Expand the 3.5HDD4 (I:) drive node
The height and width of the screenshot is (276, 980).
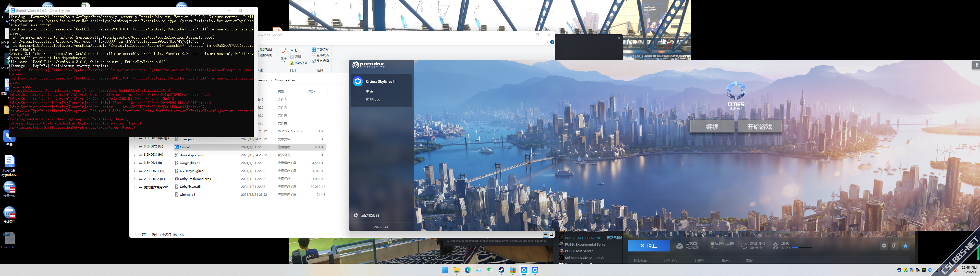tap(134, 163)
